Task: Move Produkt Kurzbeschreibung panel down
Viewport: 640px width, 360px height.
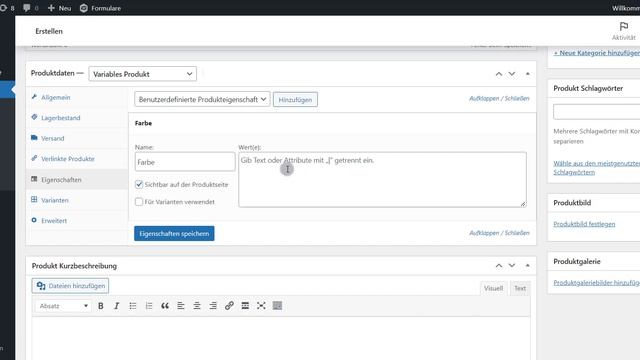Action: pyautogui.click(x=512, y=266)
